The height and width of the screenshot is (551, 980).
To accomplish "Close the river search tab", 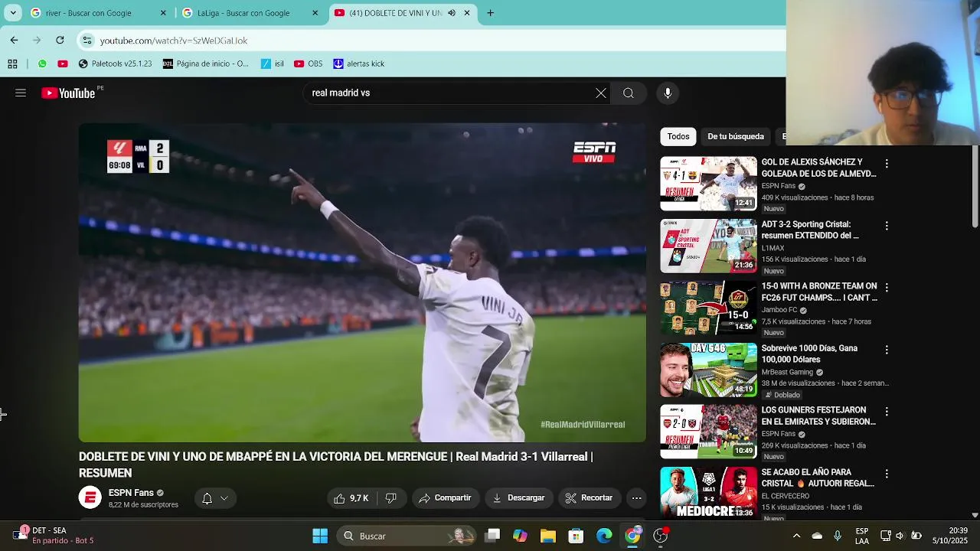I will point(163,13).
